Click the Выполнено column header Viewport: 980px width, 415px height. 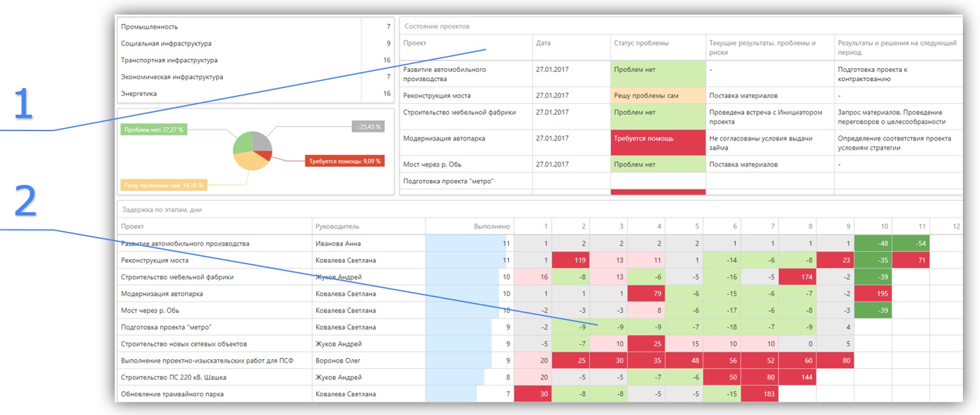491,226
